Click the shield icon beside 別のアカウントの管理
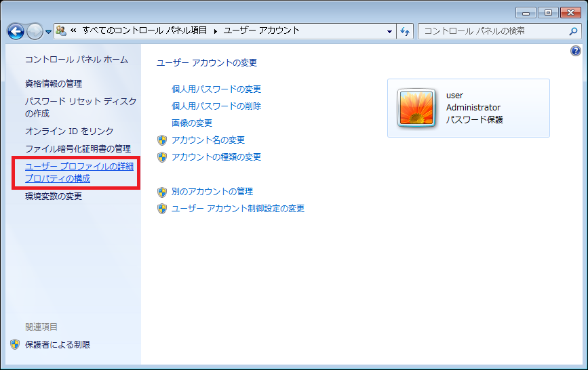Viewport: 588px width, 370px height. 162,192
